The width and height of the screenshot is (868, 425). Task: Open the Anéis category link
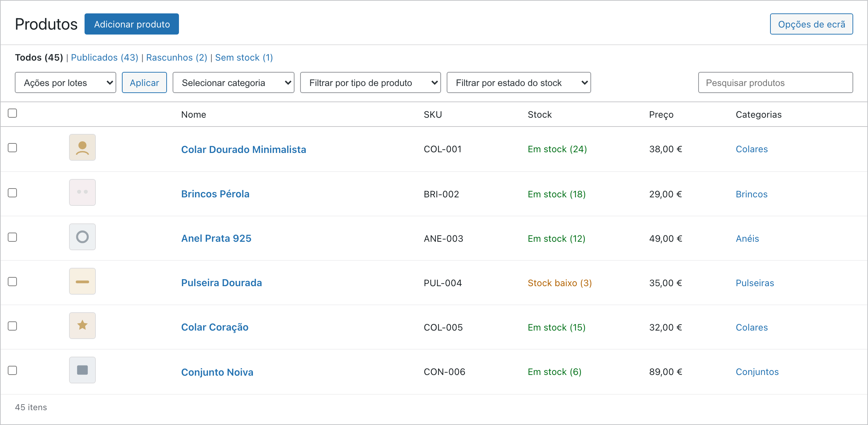[747, 239]
